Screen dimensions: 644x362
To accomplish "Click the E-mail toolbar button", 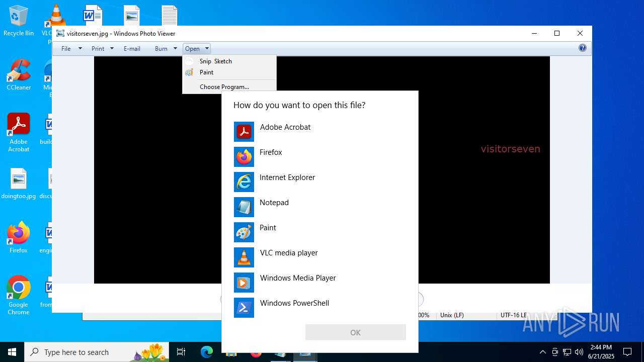I will tap(132, 48).
